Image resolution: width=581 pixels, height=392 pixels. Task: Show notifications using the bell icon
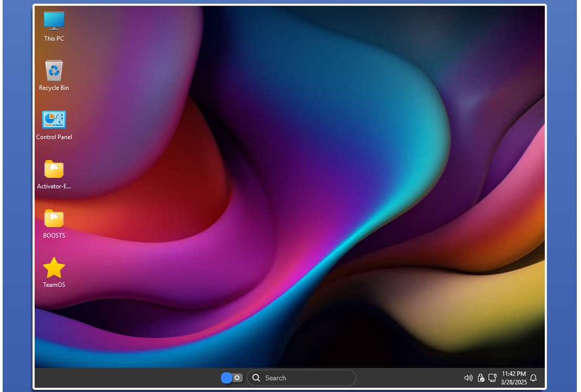coord(533,378)
